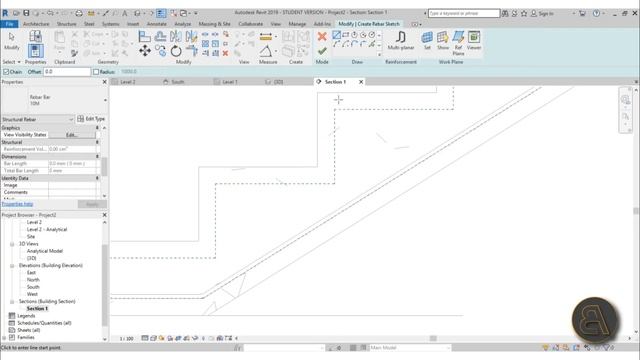Click Set work plane icon
This screenshot has width=640, height=360.
pyautogui.click(x=427, y=40)
